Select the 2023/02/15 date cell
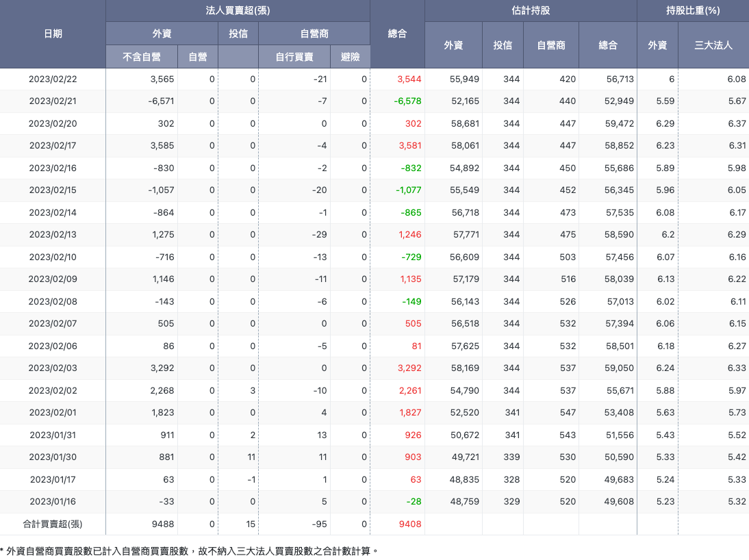Image resolution: width=749 pixels, height=560 pixels. pos(53,190)
